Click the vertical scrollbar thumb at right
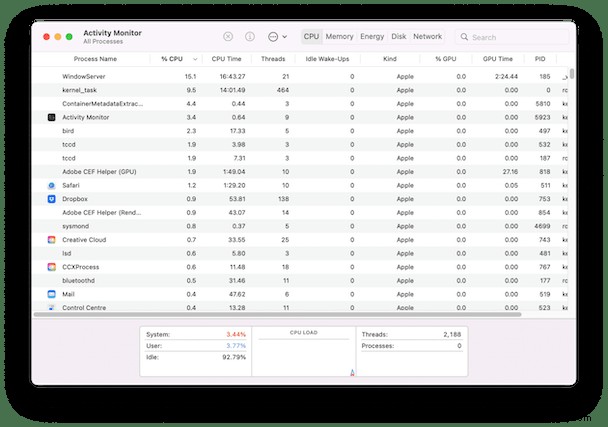The width and height of the screenshot is (608, 427). tap(572, 74)
